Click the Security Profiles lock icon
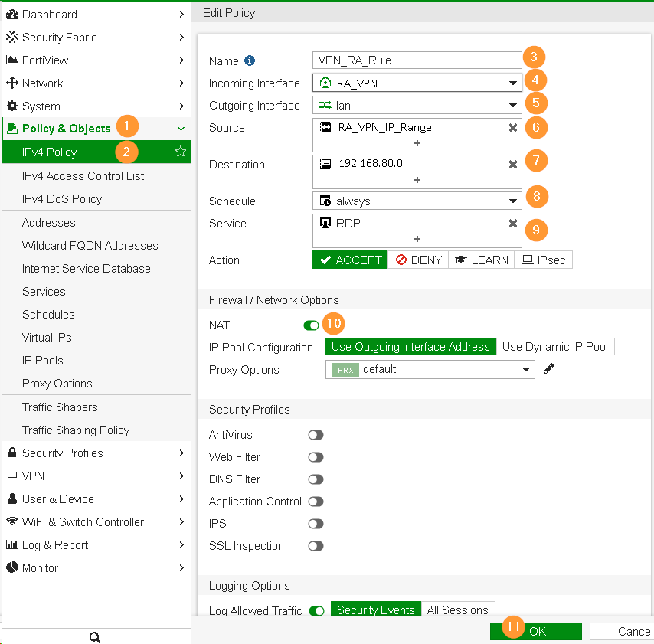654x644 pixels. click(12, 453)
